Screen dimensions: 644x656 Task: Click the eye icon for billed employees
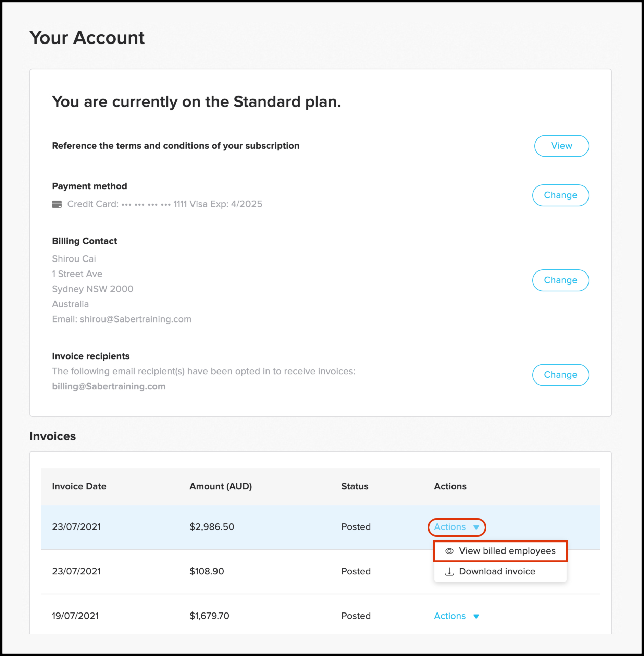pyautogui.click(x=449, y=551)
